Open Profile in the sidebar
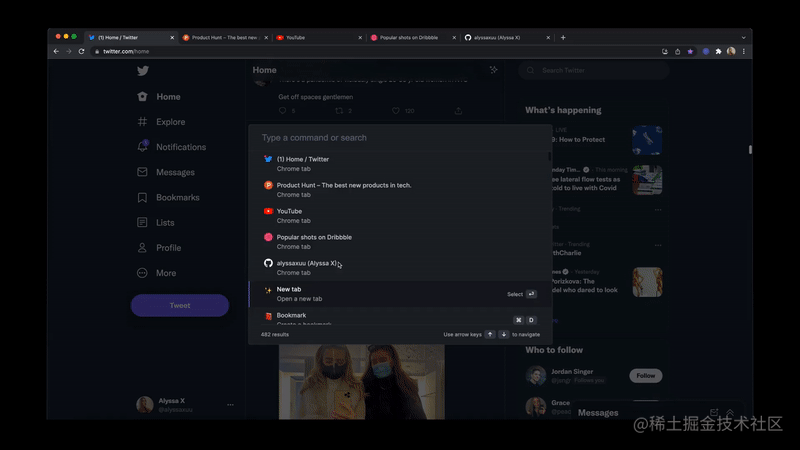The width and height of the screenshot is (800, 450). (159, 248)
